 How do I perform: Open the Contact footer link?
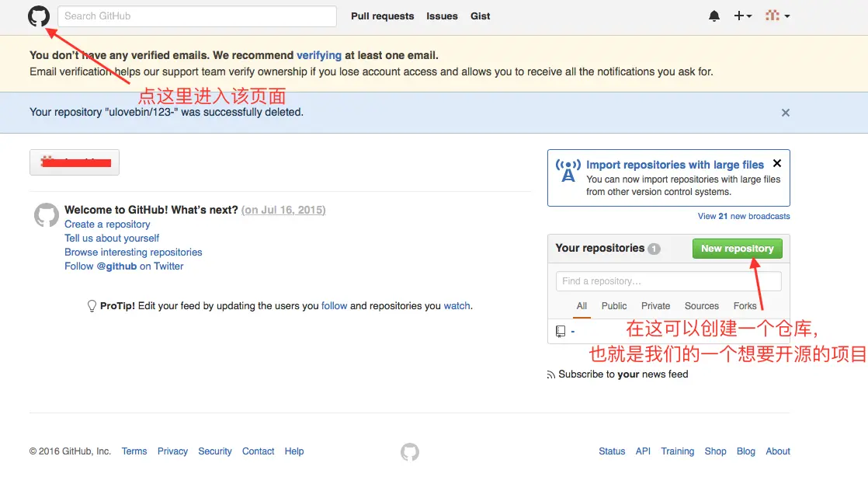[x=258, y=451]
